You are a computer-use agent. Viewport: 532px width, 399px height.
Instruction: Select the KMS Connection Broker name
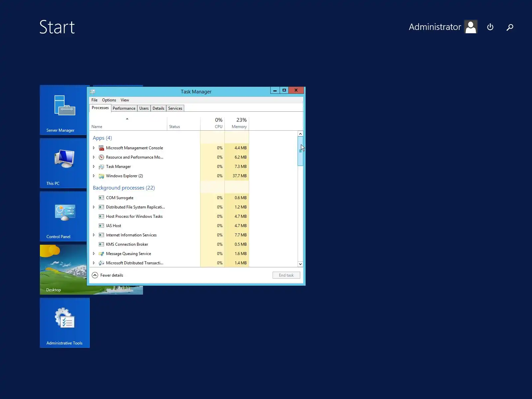127,244
